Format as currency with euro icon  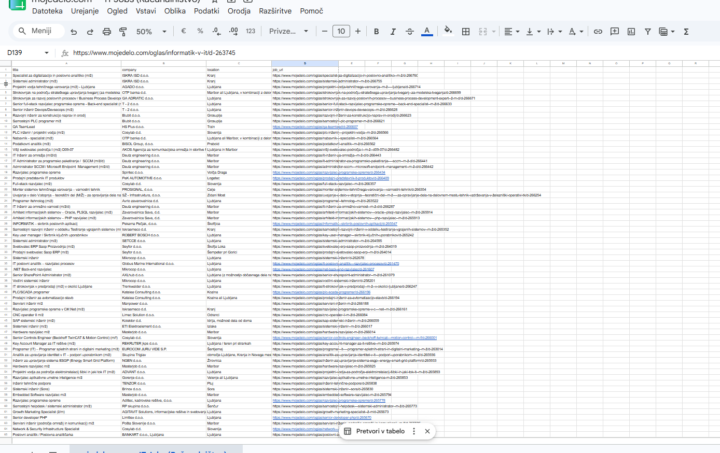click(183, 31)
